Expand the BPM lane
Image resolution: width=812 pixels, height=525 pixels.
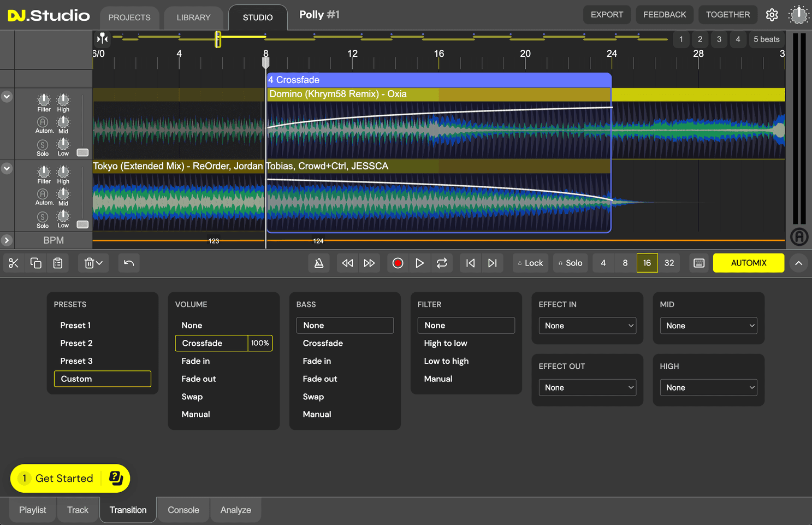7,240
